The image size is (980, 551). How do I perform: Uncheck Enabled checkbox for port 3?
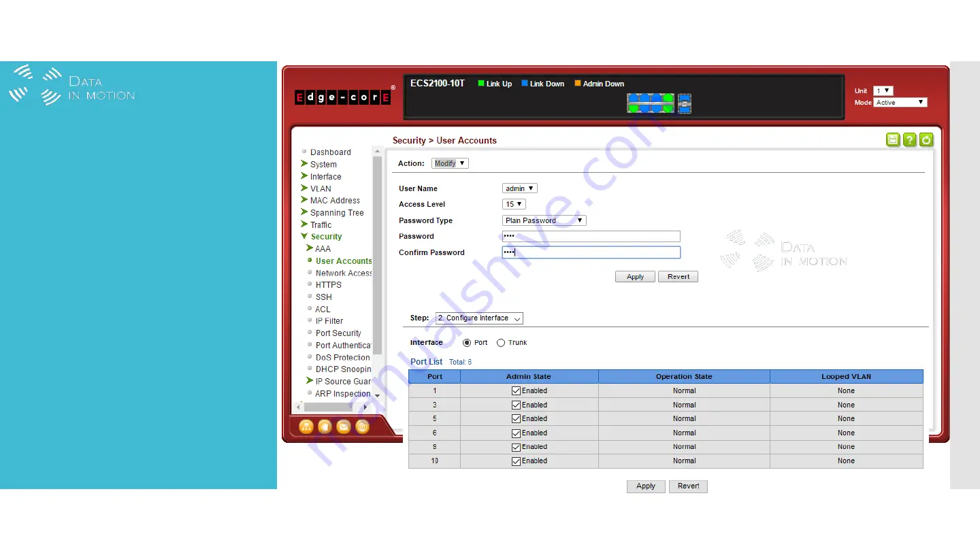point(516,405)
